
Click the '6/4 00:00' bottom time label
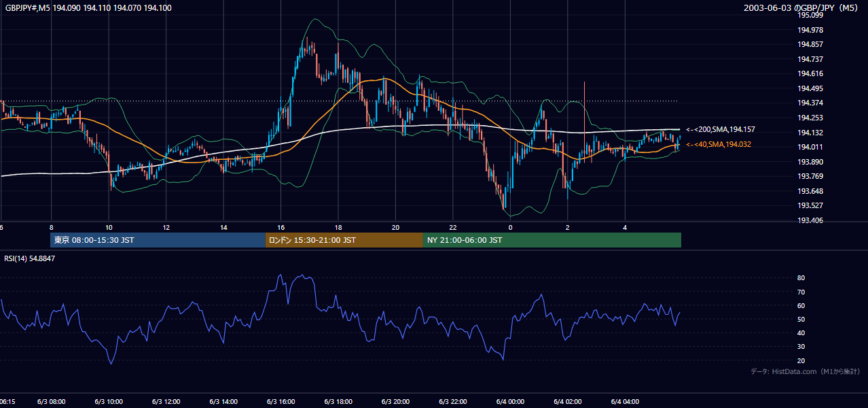coord(510,402)
